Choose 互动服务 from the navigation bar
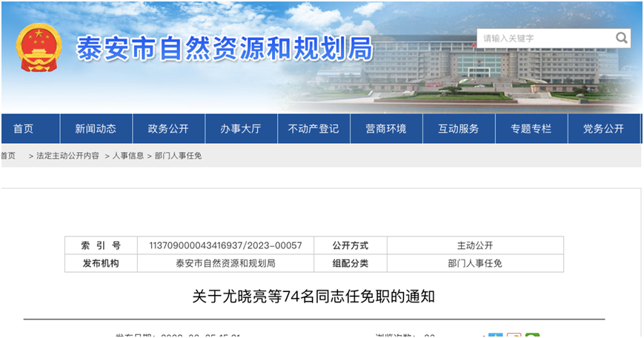644x338 pixels. click(459, 129)
